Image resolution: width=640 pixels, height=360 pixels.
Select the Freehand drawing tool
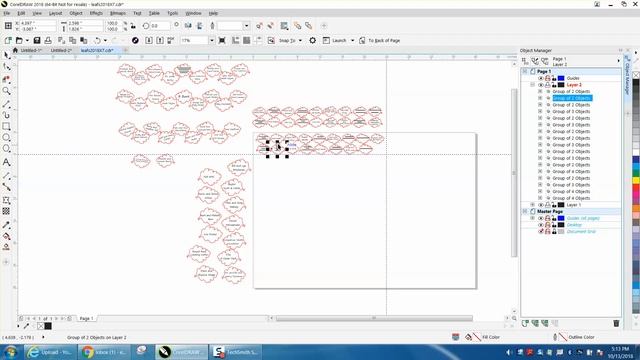pos(6,105)
